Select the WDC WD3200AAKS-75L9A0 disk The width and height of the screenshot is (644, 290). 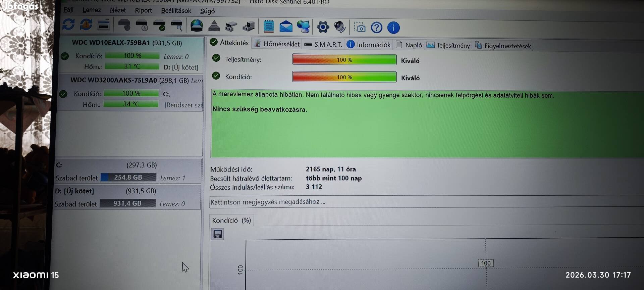(114, 80)
